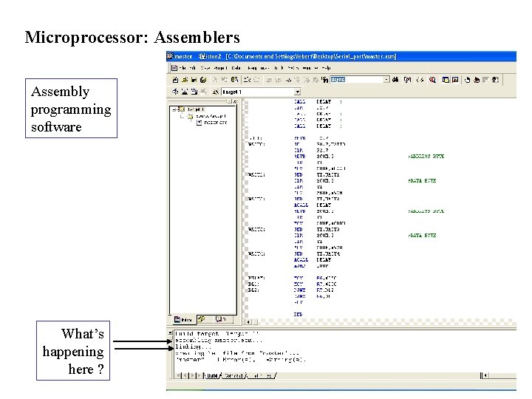Viewport: 532px width, 399px height.
Task: Click the "linking..." output line
Action: point(193,347)
